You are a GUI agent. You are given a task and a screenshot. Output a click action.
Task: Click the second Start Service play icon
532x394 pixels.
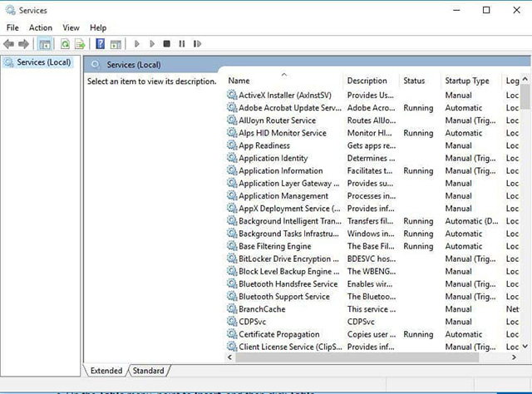152,44
